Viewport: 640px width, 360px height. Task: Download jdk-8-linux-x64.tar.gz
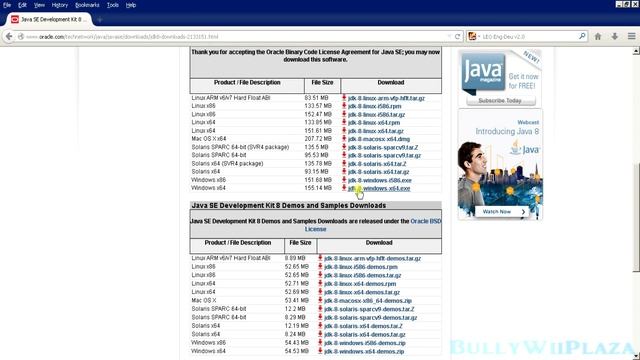coord(376,131)
